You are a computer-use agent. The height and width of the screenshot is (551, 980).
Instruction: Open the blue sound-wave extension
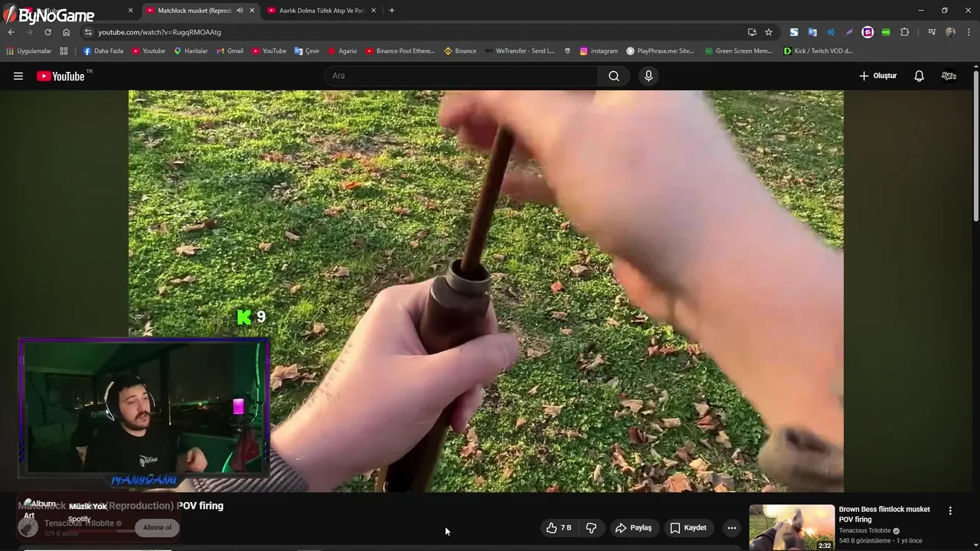[x=831, y=32]
